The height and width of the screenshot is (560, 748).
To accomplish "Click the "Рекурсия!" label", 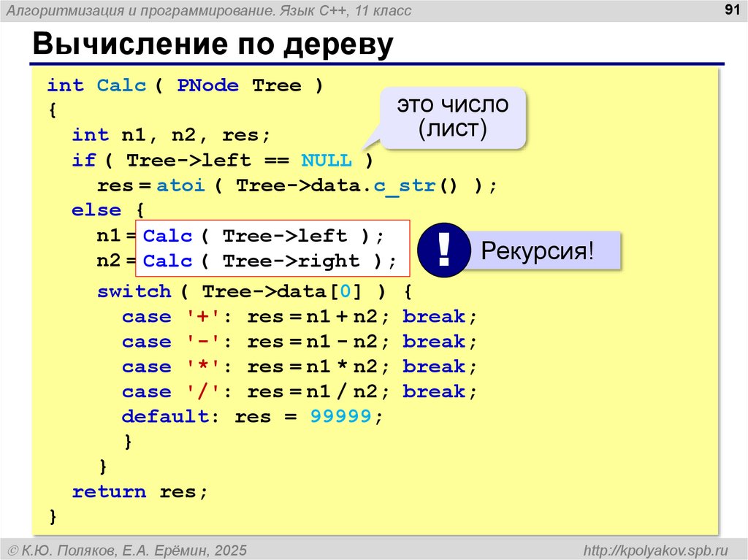I will (x=536, y=252).
